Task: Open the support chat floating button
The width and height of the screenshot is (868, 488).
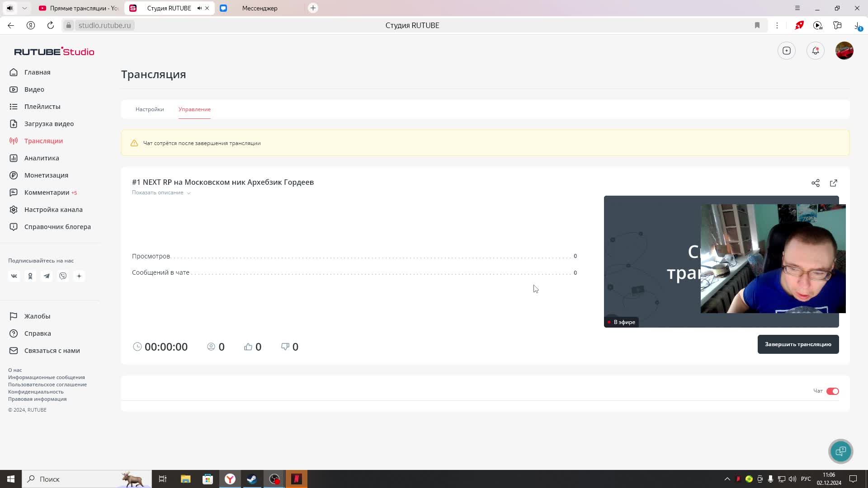Action: [840, 451]
